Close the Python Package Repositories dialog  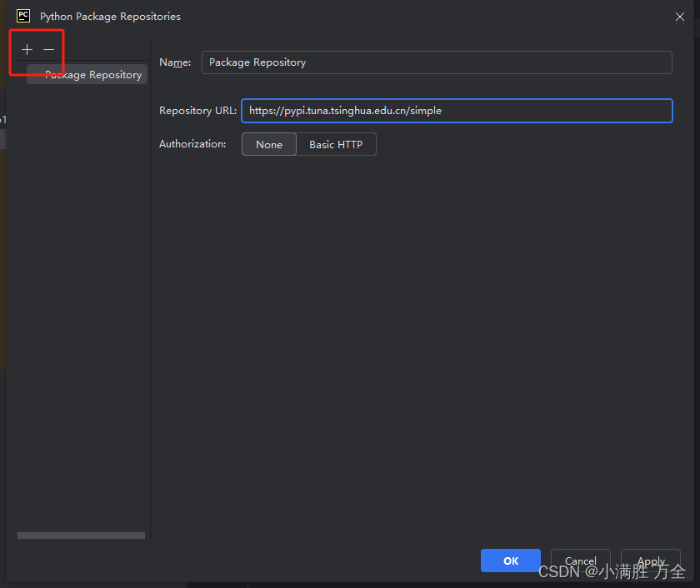[x=679, y=17]
